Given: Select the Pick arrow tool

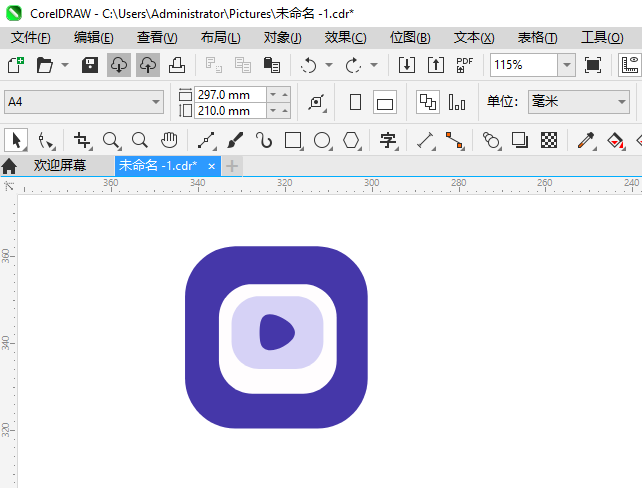Looking at the screenshot, I should pos(16,140).
